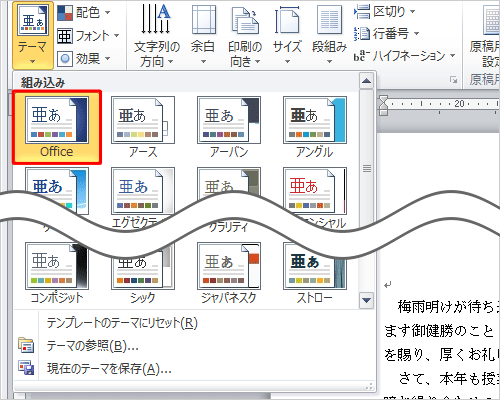Open the 余白 (Margins) menu

(203, 35)
